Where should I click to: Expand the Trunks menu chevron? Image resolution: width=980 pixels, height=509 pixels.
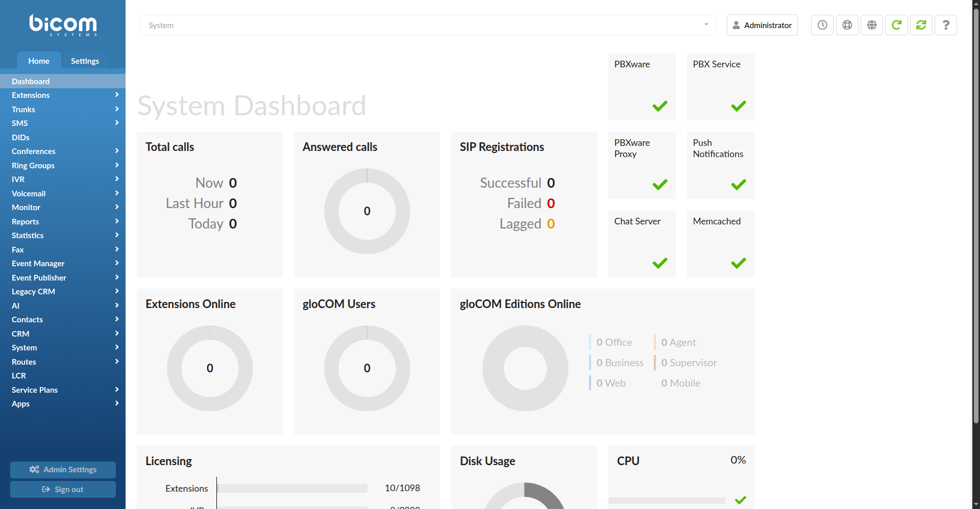point(117,109)
